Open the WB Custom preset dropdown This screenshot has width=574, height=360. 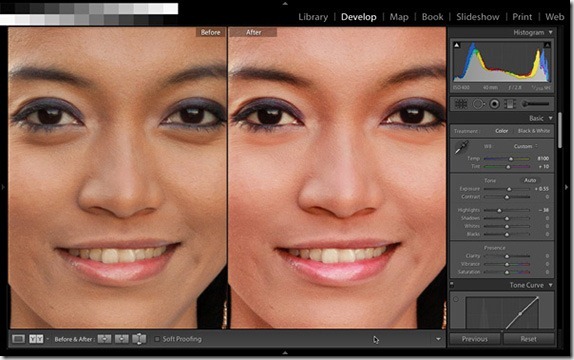526,146
